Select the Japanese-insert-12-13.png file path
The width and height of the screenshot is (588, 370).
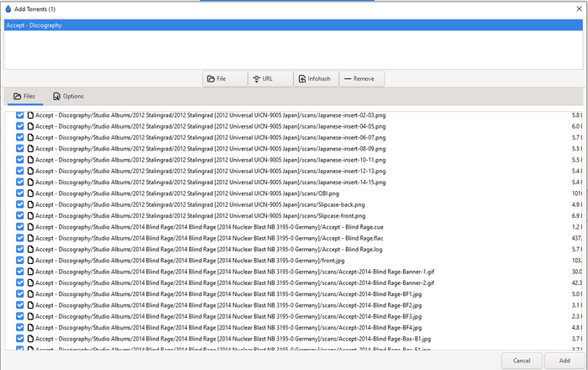point(210,171)
